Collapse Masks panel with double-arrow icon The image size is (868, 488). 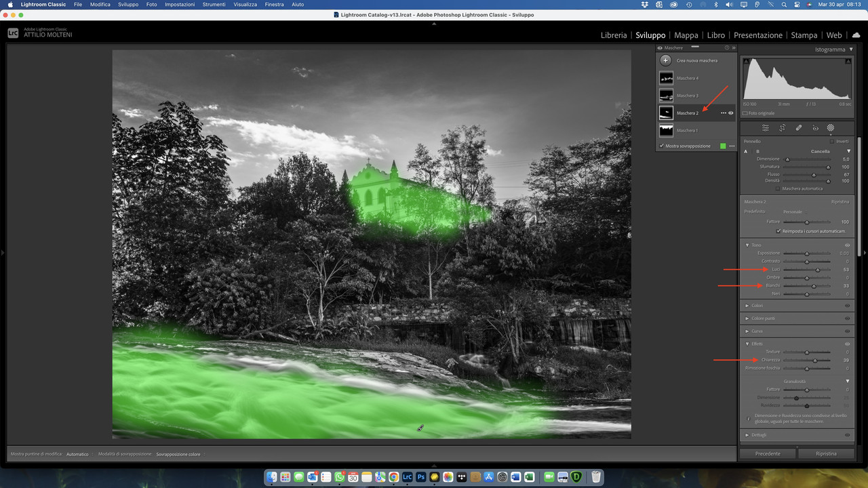[734, 48]
